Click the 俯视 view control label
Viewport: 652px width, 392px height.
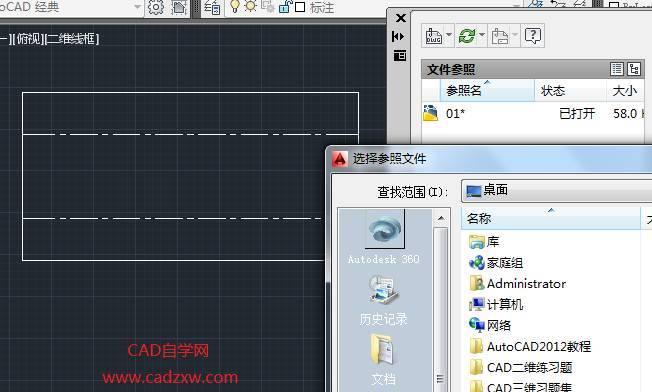tap(29, 39)
